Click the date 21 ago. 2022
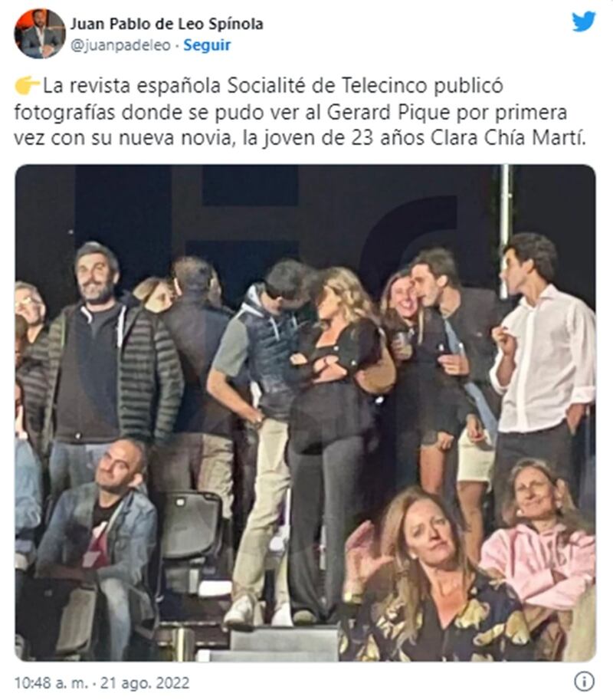Screen dimensions: 613x700 145,683
